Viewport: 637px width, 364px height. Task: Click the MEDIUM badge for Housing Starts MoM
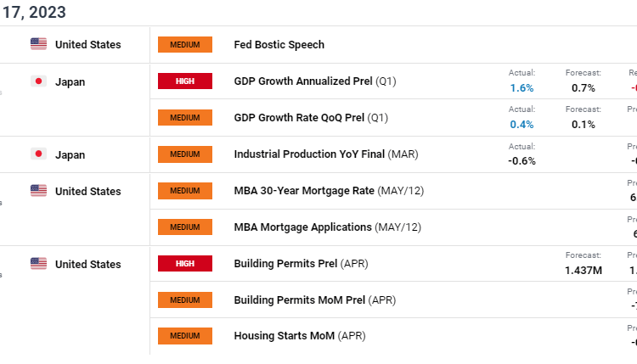pos(185,336)
